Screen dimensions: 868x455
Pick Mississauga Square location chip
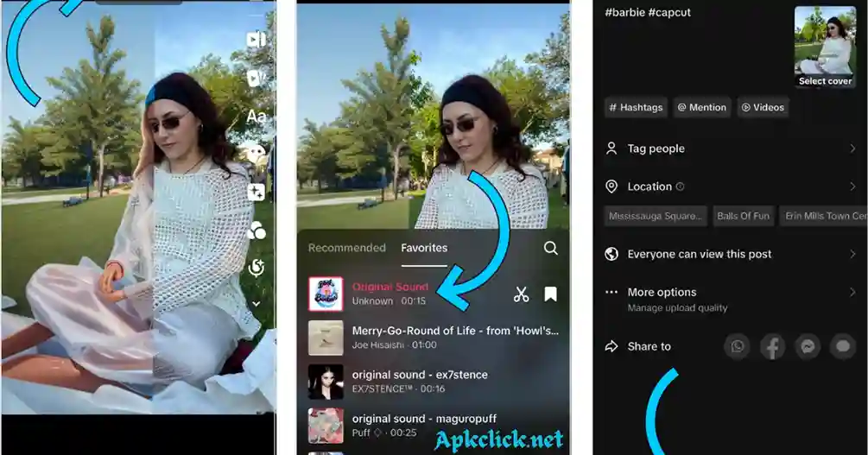tap(656, 216)
